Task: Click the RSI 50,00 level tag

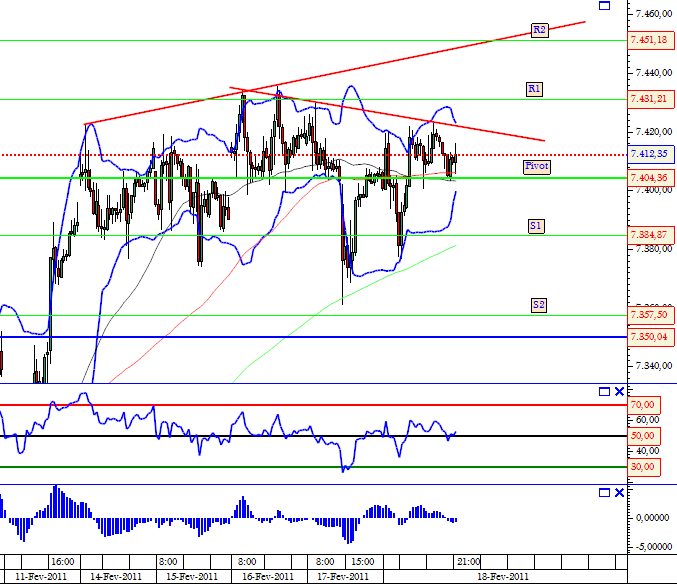Action: point(644,436)
